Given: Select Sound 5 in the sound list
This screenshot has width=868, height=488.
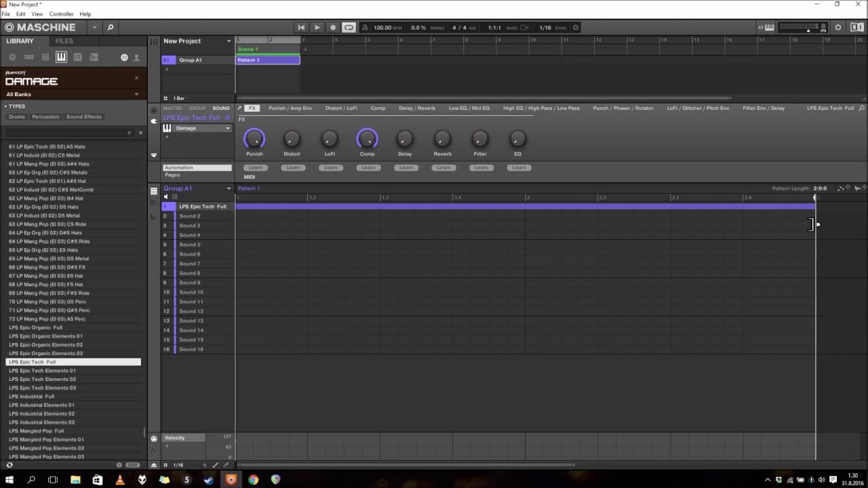Looking at the screenshot, I should [x=197, y=245].
